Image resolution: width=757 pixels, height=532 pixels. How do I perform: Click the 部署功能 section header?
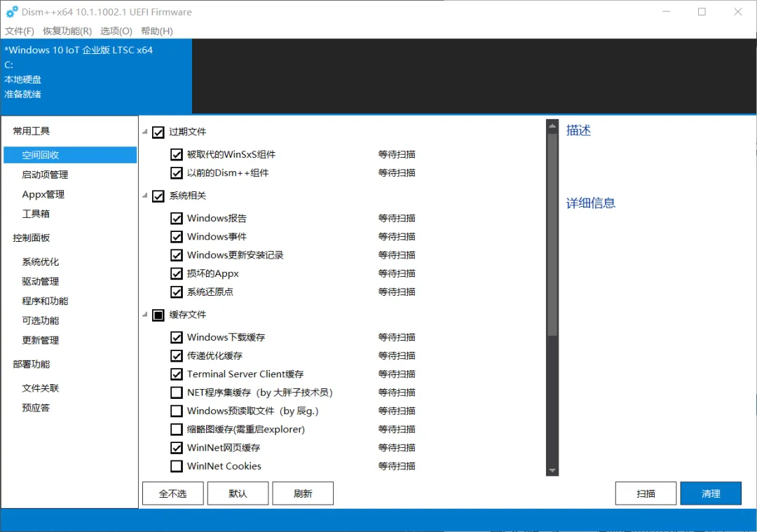click(x=32, y=364)
